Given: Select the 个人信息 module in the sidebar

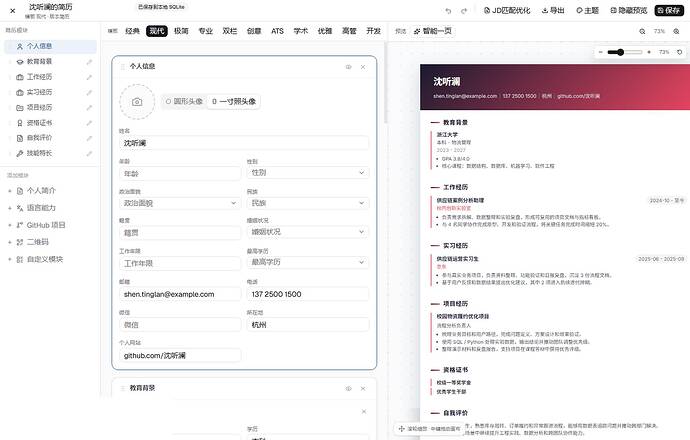Looking at the screenshot, I should tap(50, 46).
